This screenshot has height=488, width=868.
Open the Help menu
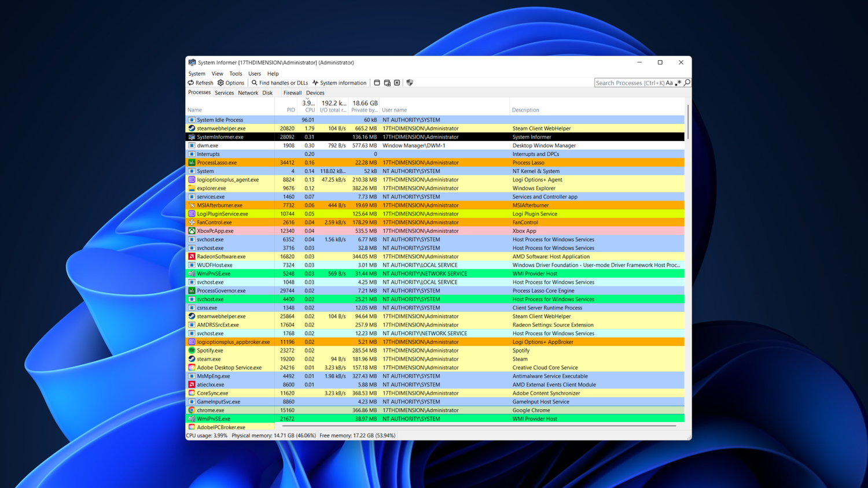tap(273, 73)
